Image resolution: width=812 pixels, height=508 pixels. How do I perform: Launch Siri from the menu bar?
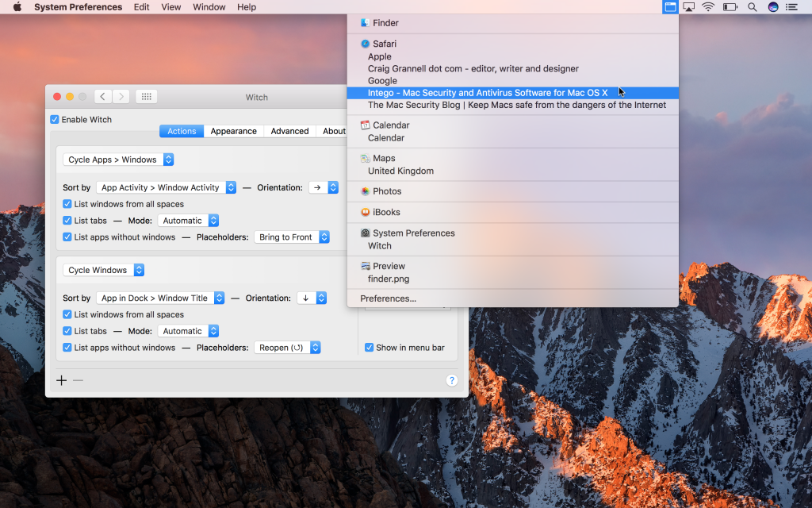tap(772, 6)
